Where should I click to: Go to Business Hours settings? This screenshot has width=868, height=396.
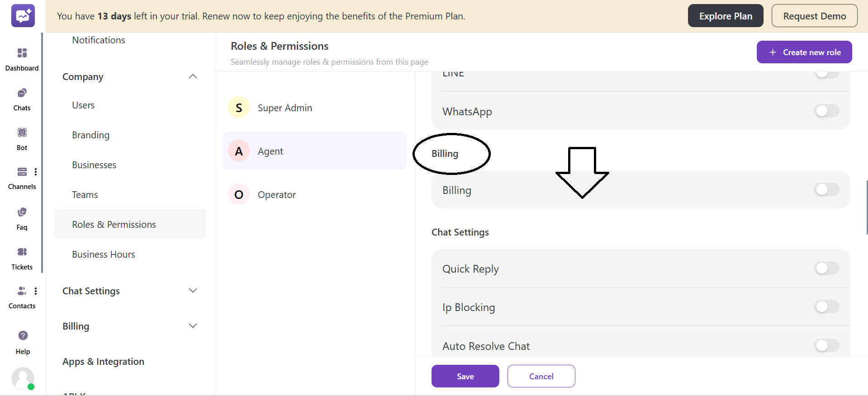103,254
